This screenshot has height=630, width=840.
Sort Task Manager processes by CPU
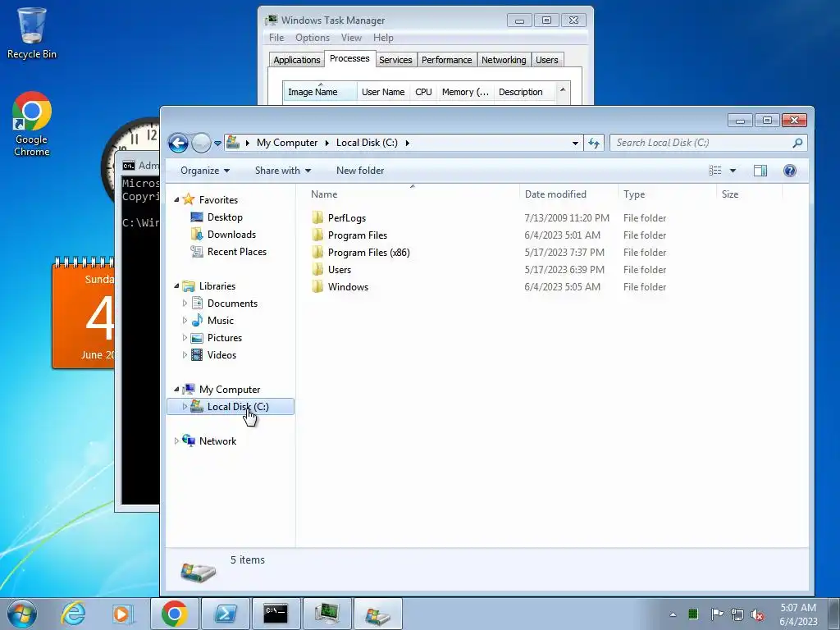423,92
